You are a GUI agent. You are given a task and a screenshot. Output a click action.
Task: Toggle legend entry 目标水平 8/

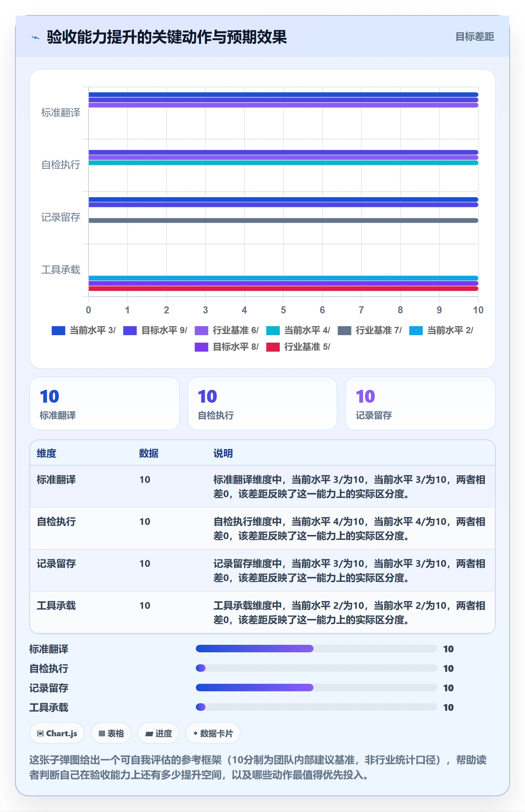(226, 347)
